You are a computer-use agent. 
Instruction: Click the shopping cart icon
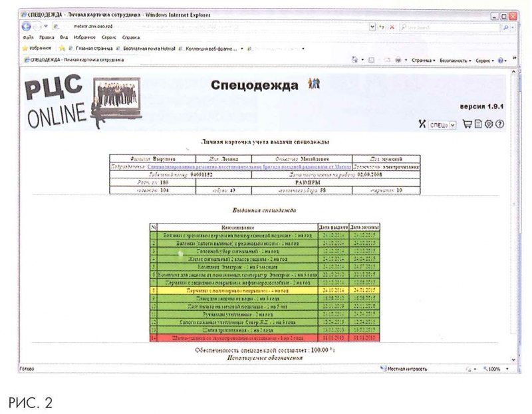tap(467, 124)
